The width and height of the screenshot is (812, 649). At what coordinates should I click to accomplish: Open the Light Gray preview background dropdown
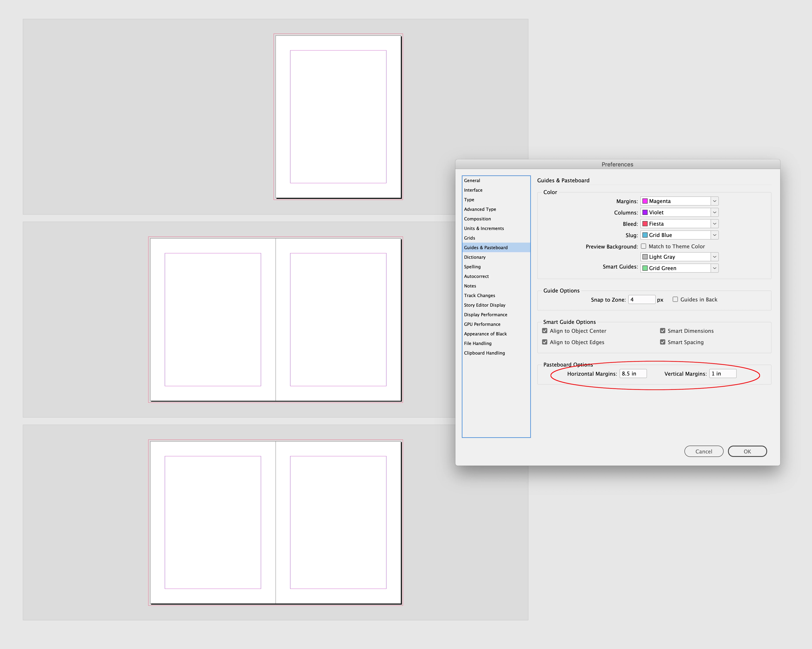point(714,257)
